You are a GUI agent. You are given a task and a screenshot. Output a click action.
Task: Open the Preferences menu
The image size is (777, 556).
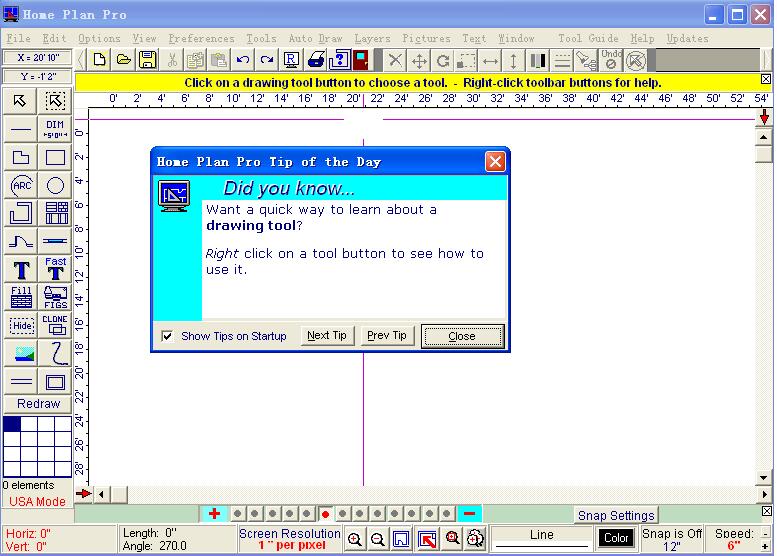pos(201,38)
